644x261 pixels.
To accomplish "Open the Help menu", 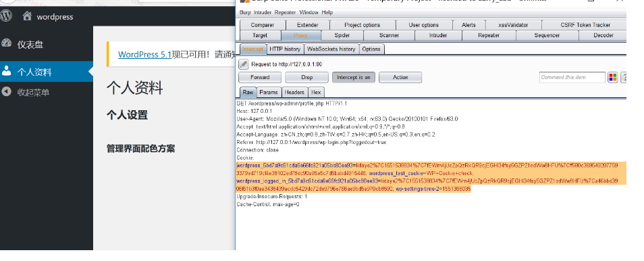I will coord(327,12).
